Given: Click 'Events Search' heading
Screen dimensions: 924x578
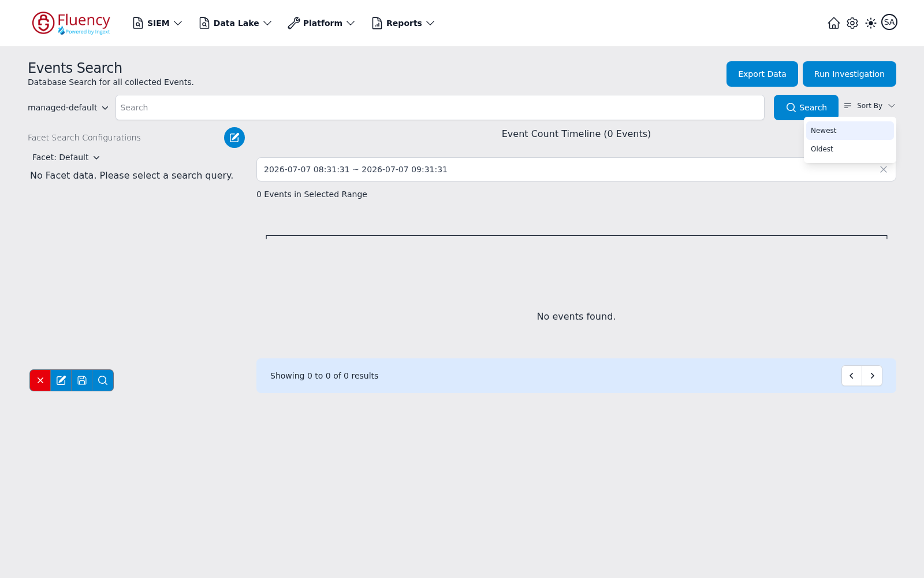Looking at the screenshot, I should click(75, 68).
